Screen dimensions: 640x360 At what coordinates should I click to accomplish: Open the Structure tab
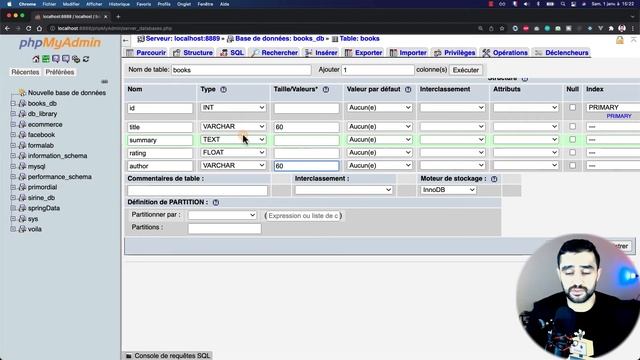point(193,53)
